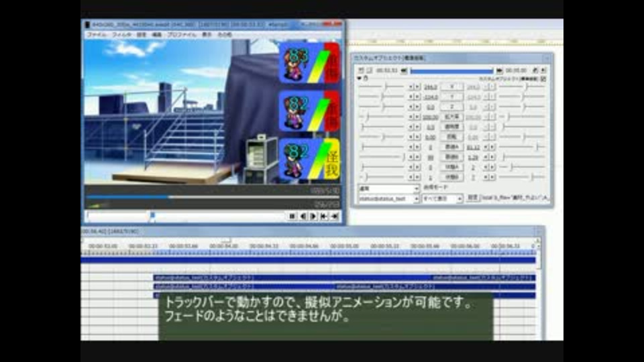Open the 表示 menu
The height and width of the screenshot is (362, 644).
point(207,35)
